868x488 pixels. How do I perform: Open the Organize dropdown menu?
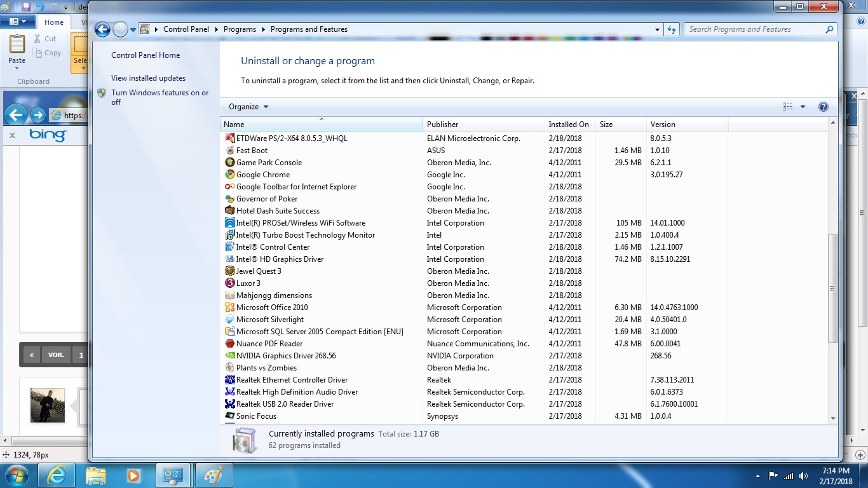pyautogui.click(x=248, y=107)
